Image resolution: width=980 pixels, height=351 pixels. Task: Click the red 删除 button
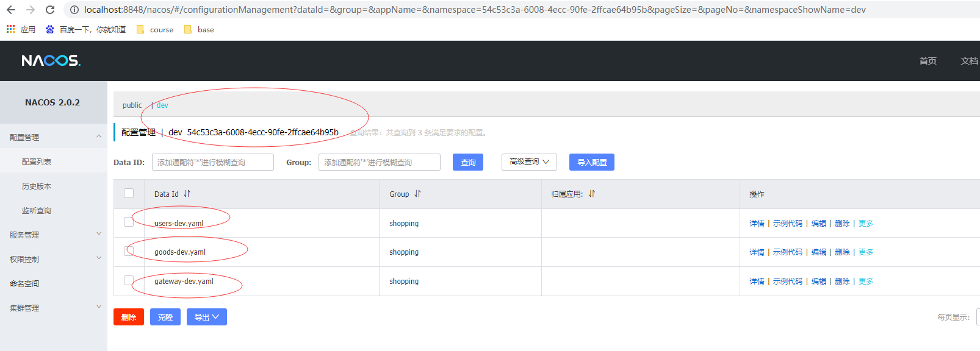(x=129, y=317)
